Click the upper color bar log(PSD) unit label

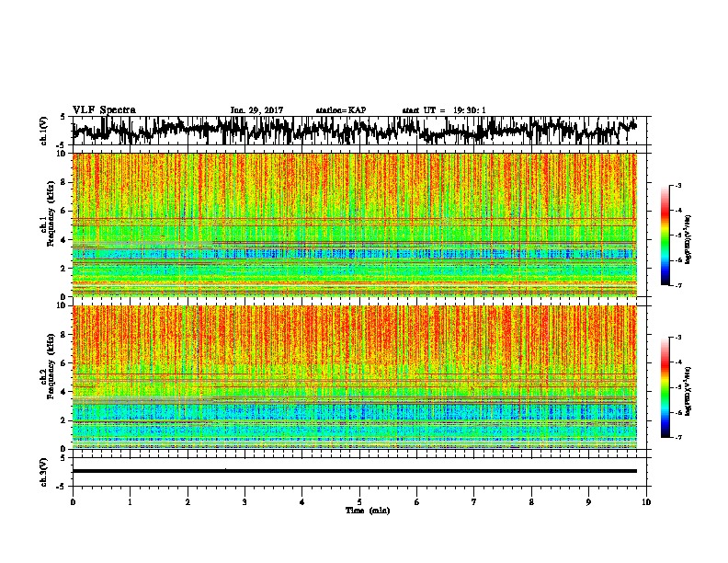pos(688,239)
